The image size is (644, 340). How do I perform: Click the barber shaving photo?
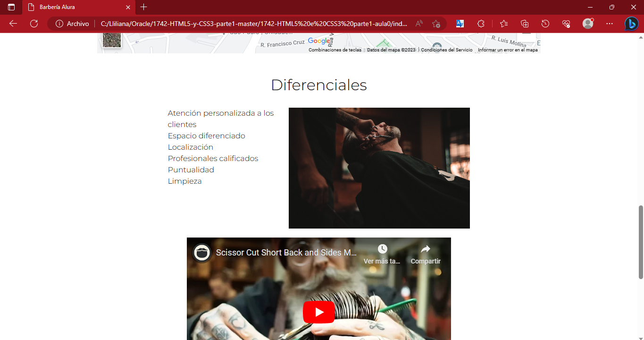[x=379, y=168]
